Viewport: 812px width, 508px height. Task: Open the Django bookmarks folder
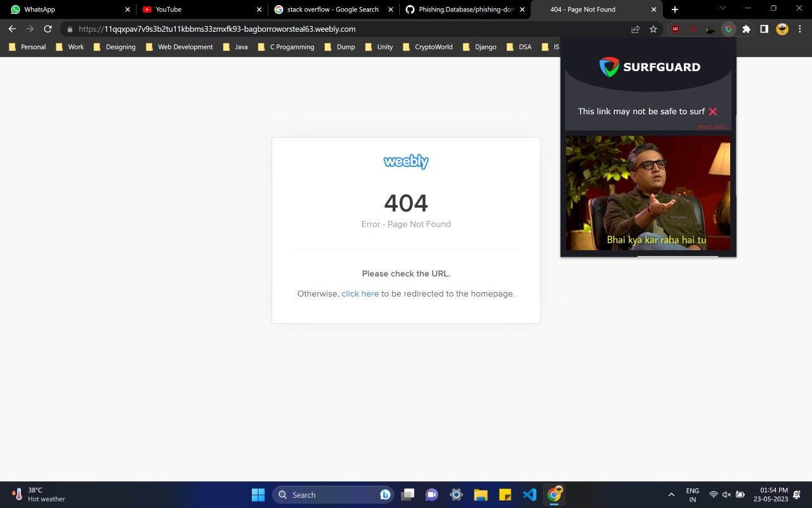tap(480, 47)
